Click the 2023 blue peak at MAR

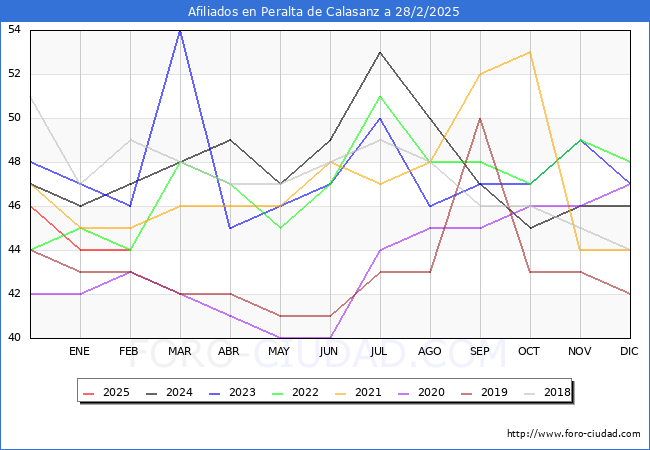click(x=180, y=31)
